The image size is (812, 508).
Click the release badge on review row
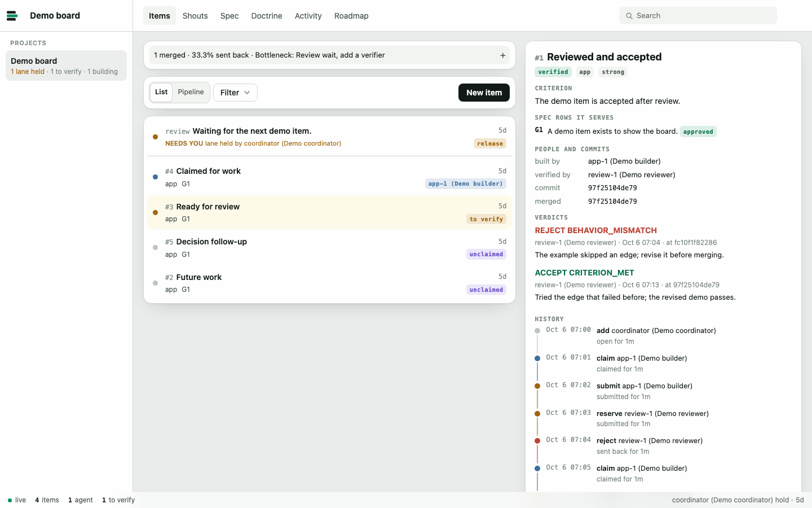tap(490, 143)
